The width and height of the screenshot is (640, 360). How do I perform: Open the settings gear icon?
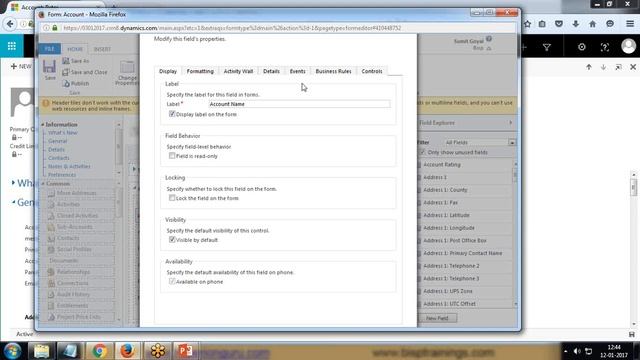pos(582,47)
